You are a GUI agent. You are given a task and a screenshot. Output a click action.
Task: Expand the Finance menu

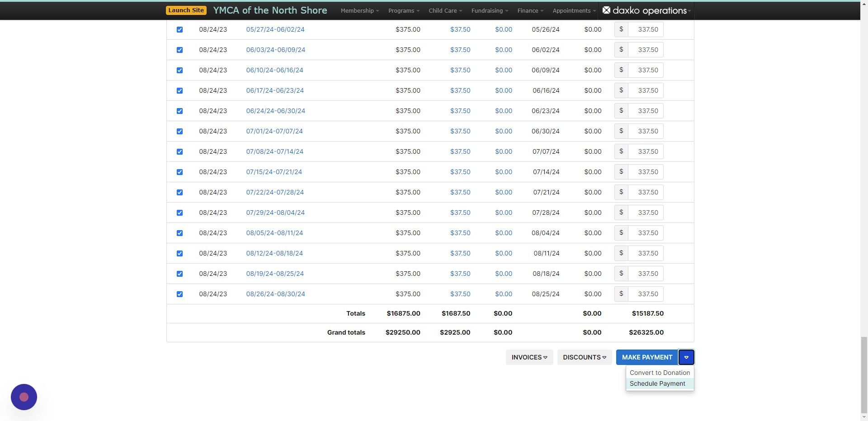(x=530, y=10)
